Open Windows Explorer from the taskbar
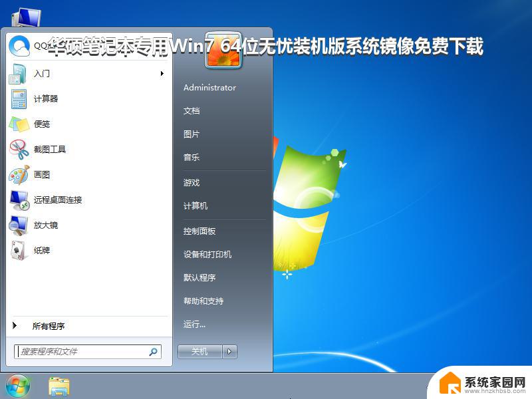Screen dimensions: 532x399 click(59, 387)
